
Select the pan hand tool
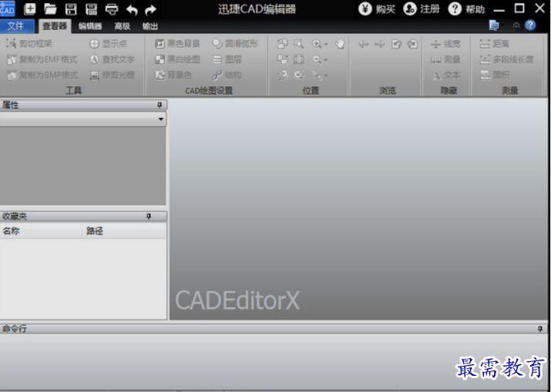pyautogui.click(x=340, y=44)
